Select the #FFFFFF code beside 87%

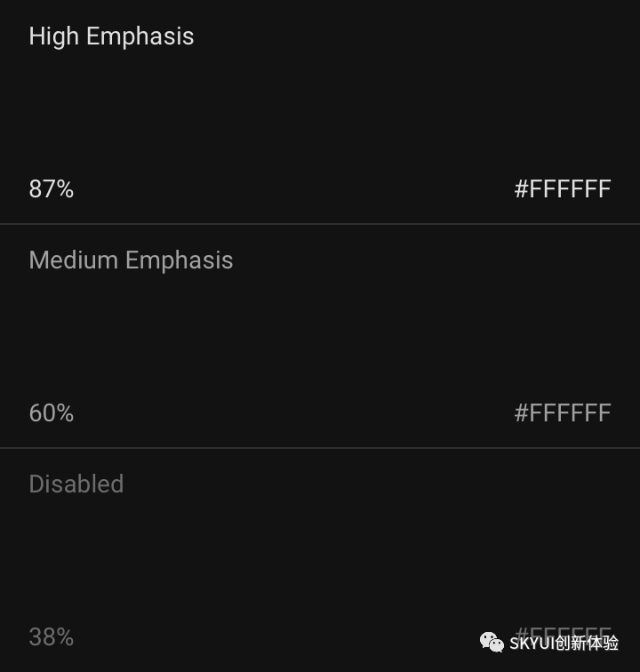[x=563, y=189]
